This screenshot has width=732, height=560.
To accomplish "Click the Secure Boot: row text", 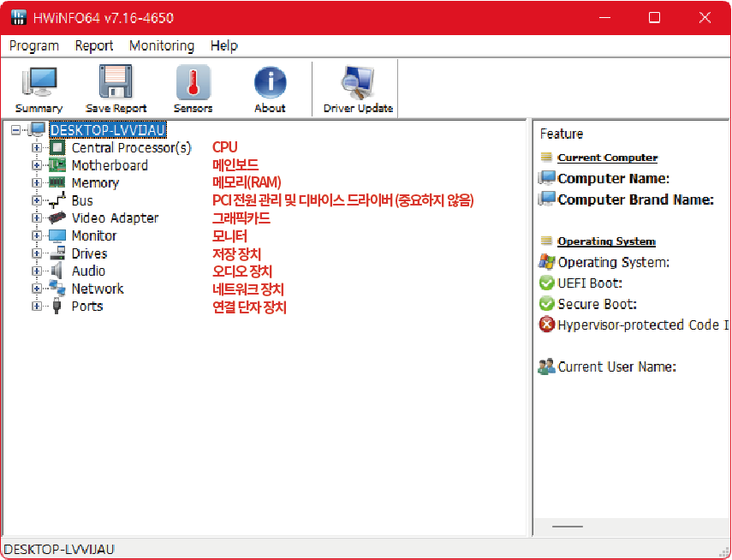I will (x=597, y=304).
